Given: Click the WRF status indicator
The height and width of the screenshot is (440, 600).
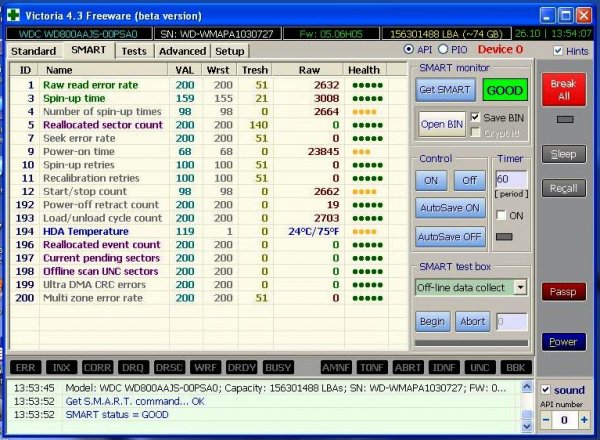Looking at the screenshot, I should click(x=205, y=368).
